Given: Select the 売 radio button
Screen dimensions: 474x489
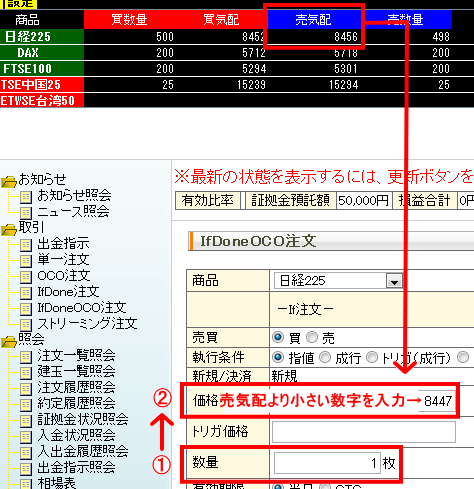Looking at the screenshot, I should (312, 337).
